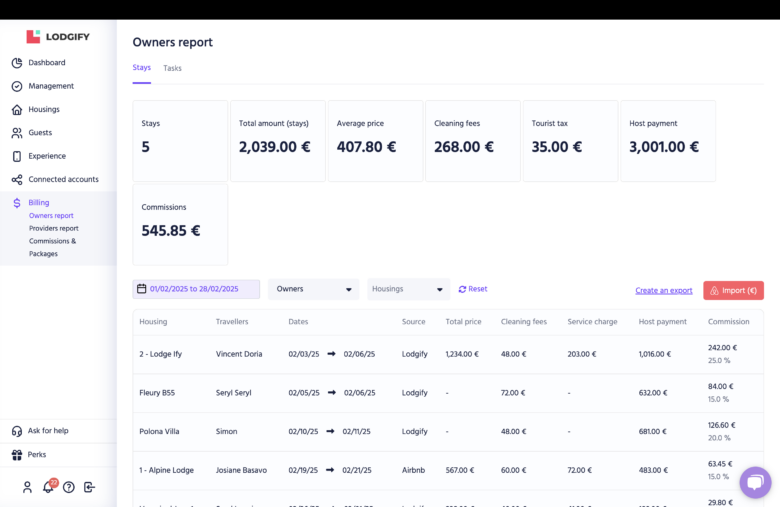Click the Billing menu label
Viewport: 780px width, 507px height.
39,203
